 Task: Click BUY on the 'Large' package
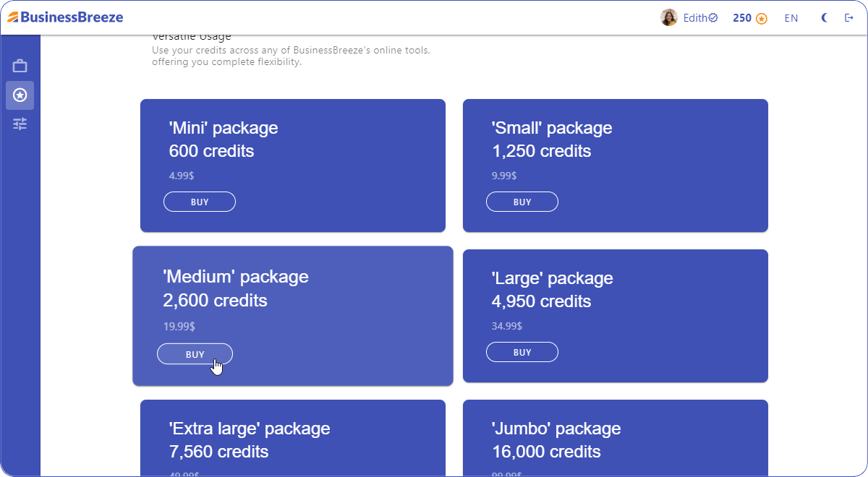point(522,352)
